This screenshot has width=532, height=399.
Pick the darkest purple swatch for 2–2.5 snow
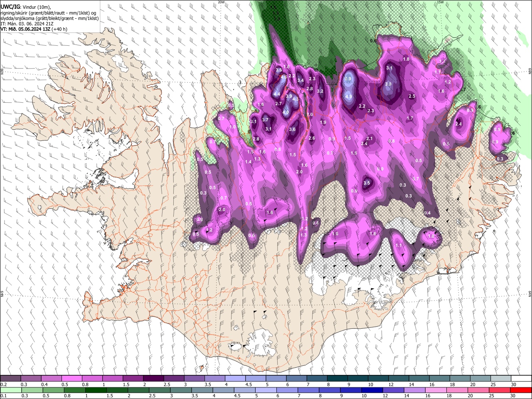point(153,378)
